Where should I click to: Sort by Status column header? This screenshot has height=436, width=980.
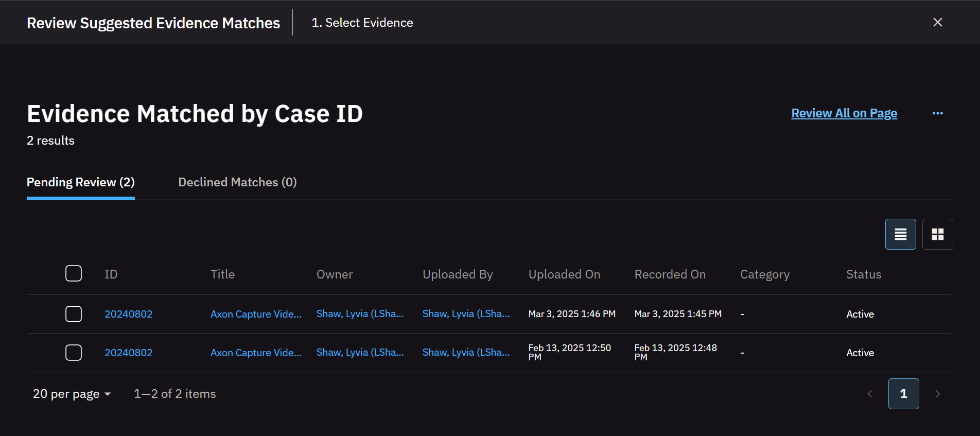[x=864, y=274]
